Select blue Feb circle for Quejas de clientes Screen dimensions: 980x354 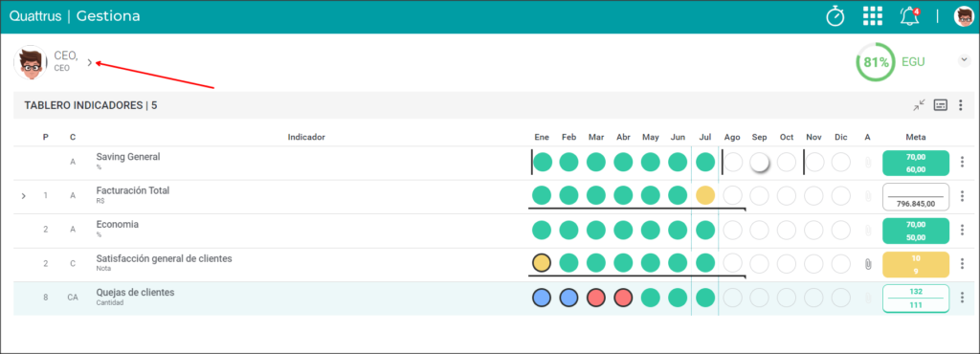pyautogui.click(x=568, y=298)
